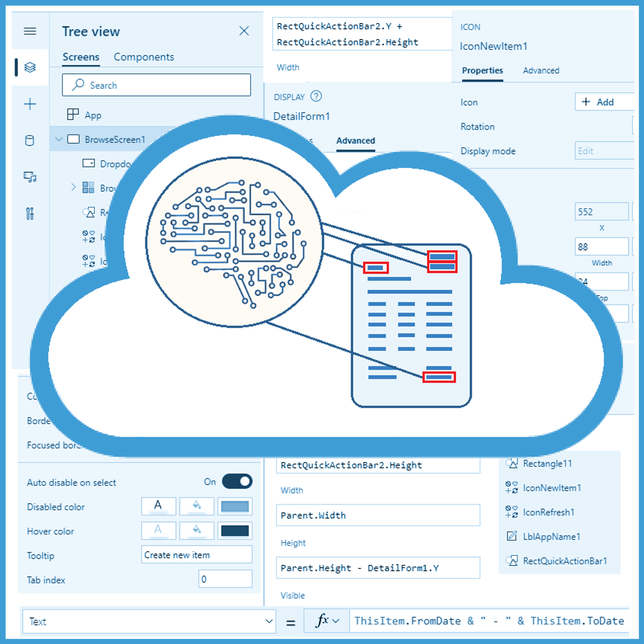Open the Media panel icon
The width and height of the screenshot is (644, 644).
pyautogui.click(x=30, y=177)
